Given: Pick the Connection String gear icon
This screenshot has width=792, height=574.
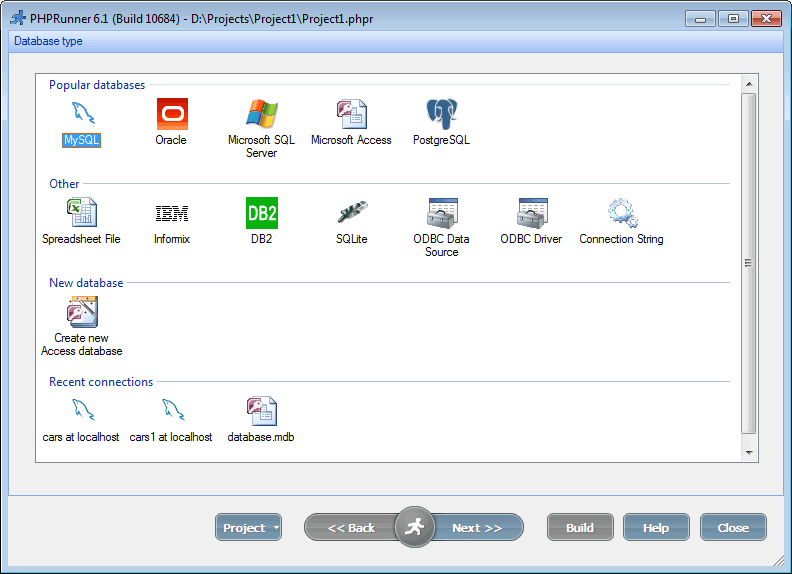Looking at the screenshot, I should click(x=622, y=213).
